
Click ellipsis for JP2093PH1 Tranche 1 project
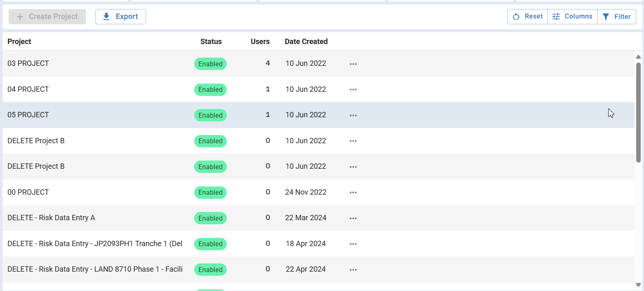(x=353, y=244)
